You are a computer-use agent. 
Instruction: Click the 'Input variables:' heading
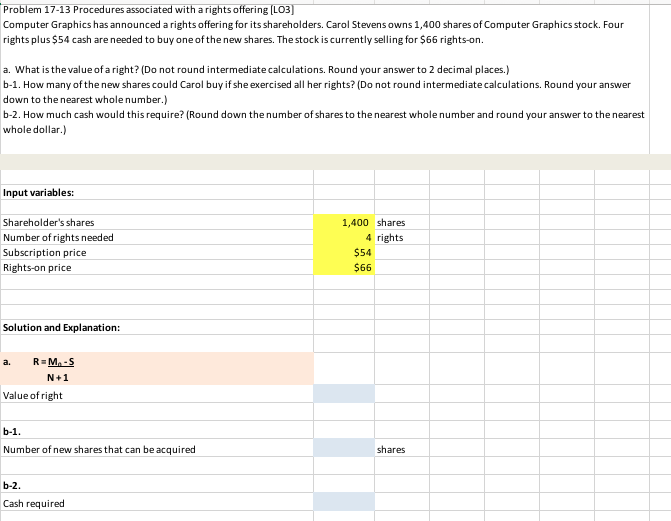(39, 193)
